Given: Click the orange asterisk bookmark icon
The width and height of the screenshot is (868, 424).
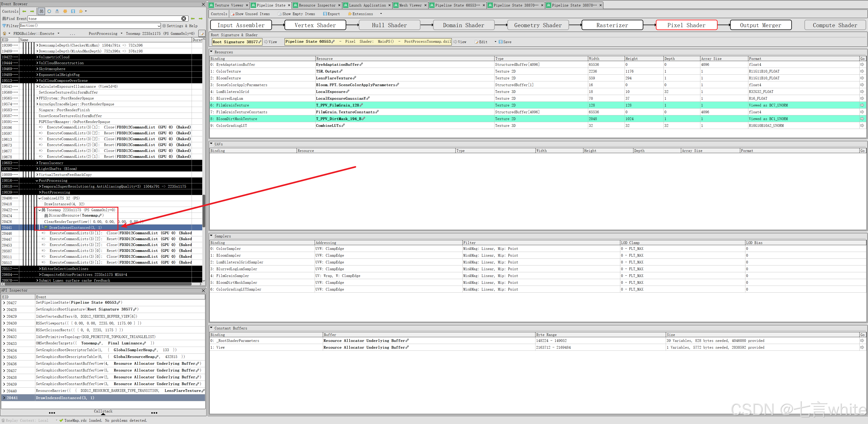Looking at the screenshot, I should pyautogui.click(x=65, y=11).
